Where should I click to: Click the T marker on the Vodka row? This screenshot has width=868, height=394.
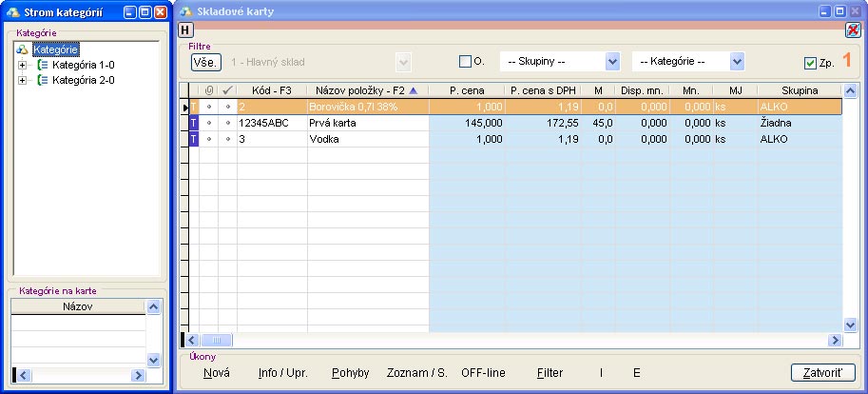pos(195,139)
